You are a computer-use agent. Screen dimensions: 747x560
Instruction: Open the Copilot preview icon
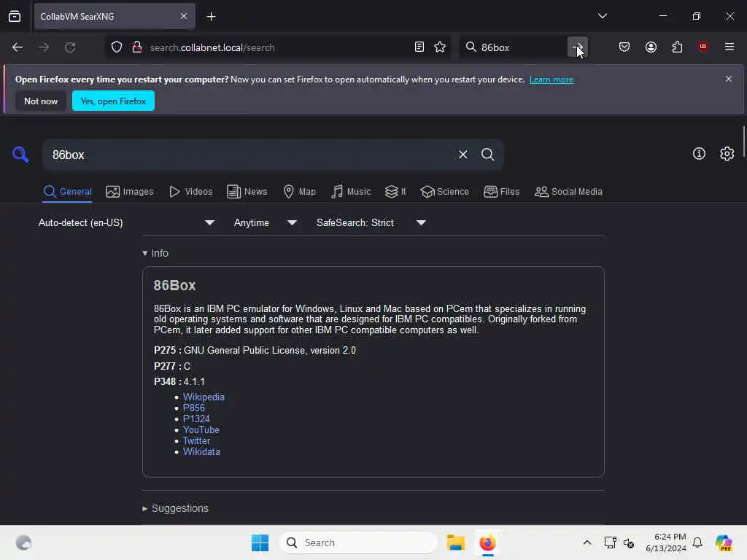(724, 542)
